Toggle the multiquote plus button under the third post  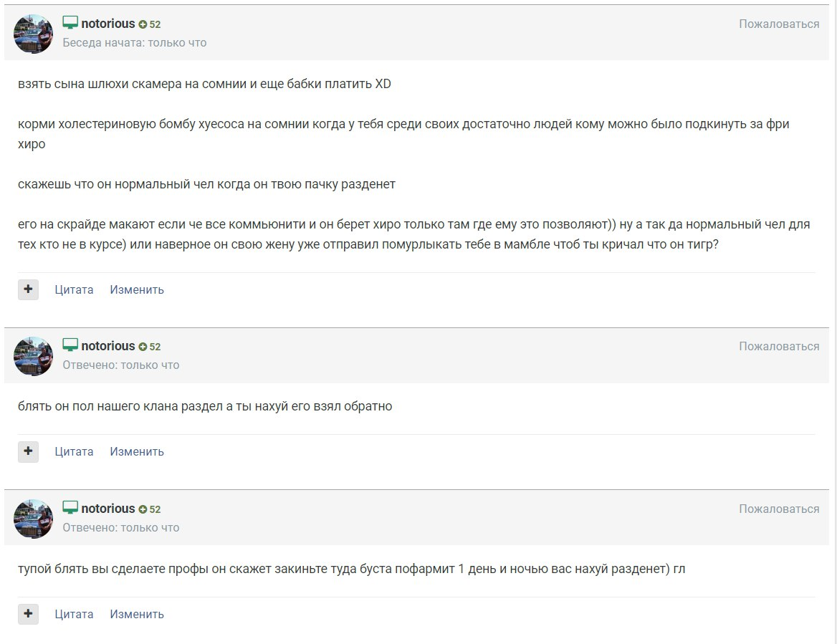pos(28,614)
